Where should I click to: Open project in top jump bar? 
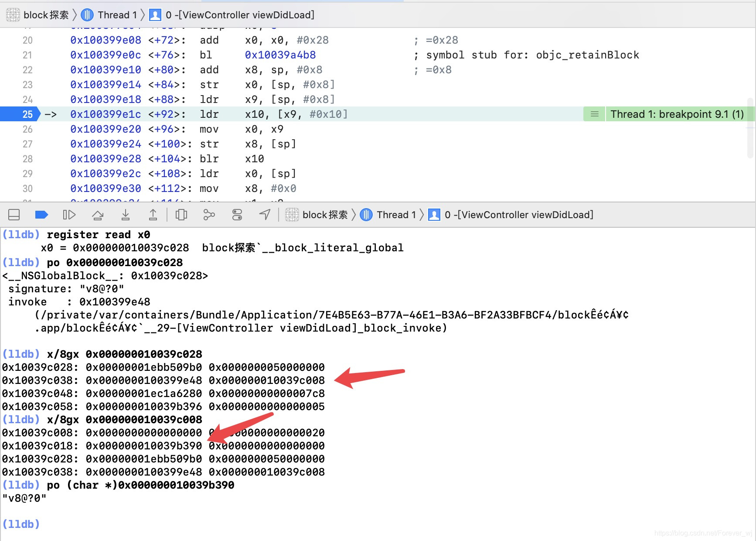[x=37, y=15]
